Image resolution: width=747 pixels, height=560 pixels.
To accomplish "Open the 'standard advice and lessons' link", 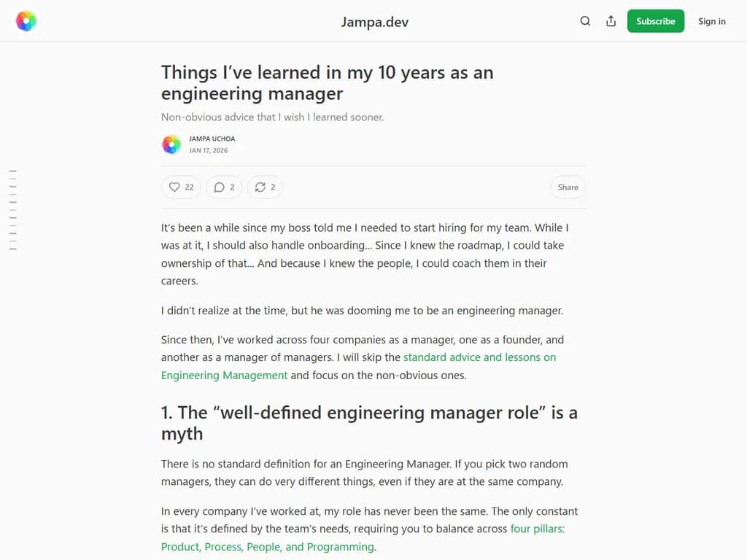I will 479,357.
